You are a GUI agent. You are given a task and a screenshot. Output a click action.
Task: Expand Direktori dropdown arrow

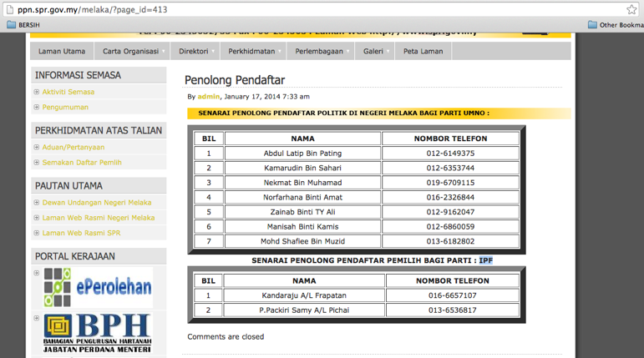pyautogui.click(x=214, y=51)
